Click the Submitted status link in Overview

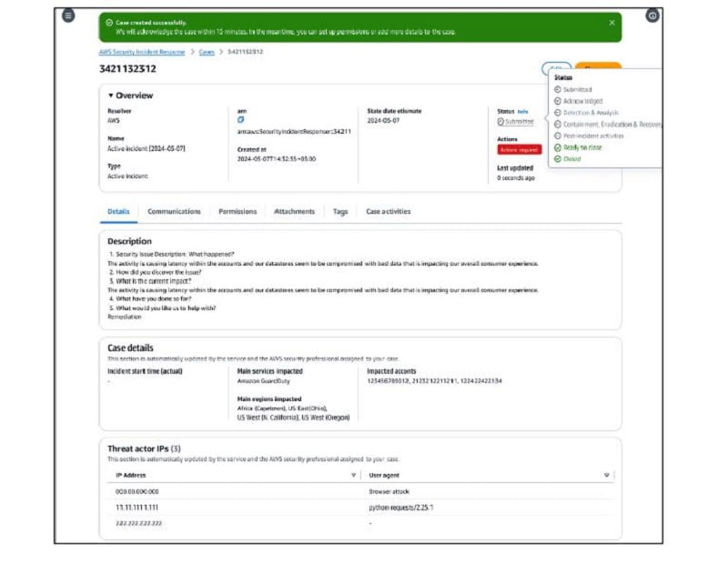tap(515, 122)
